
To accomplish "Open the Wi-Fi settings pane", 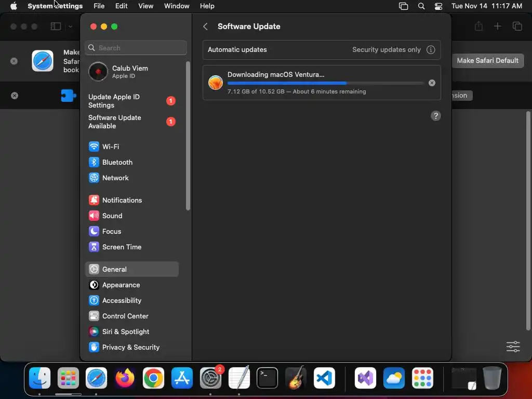I will tap(131, 147).
